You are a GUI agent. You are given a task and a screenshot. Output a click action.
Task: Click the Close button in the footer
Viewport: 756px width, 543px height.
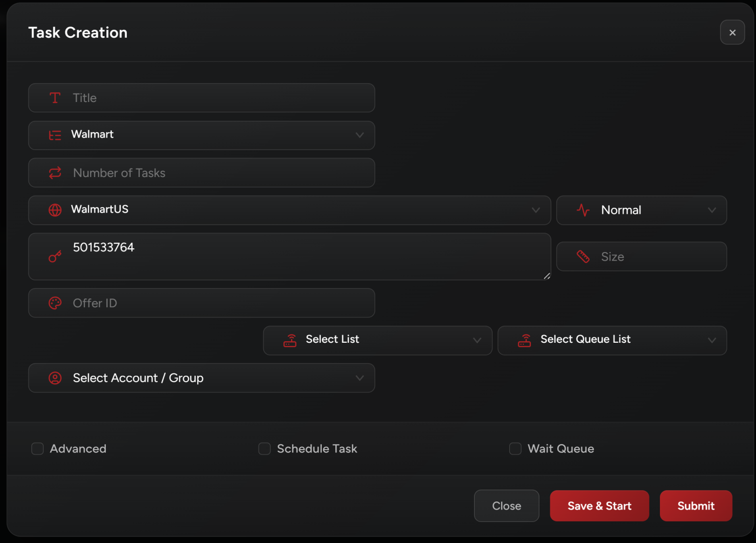tap(507, 506)
